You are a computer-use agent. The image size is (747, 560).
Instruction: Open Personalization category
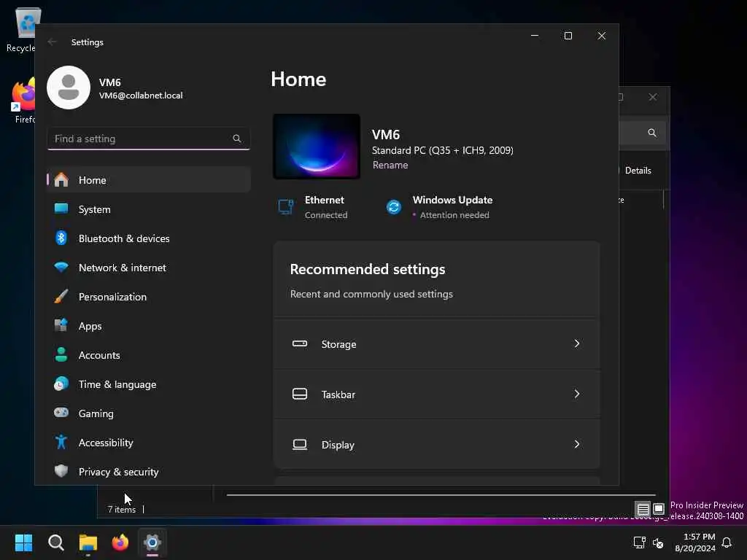tap(149, 297)
